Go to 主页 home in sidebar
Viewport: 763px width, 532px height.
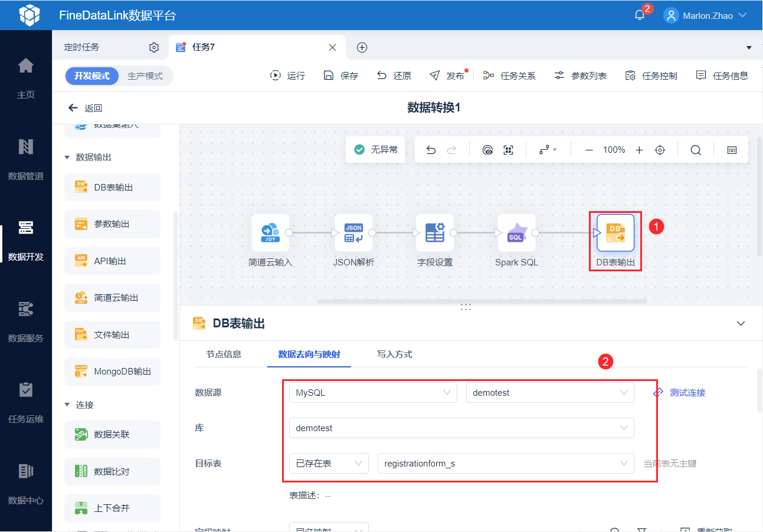[26, 77]
